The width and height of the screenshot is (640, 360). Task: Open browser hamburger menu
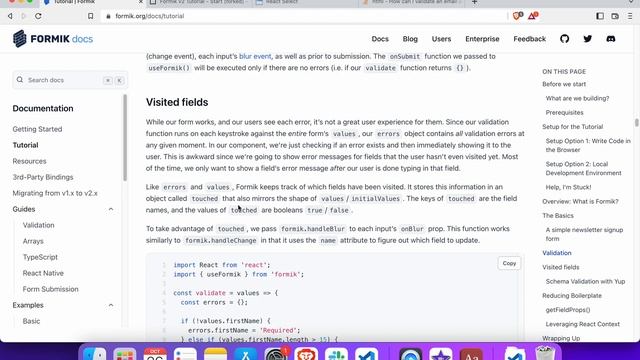630,16
